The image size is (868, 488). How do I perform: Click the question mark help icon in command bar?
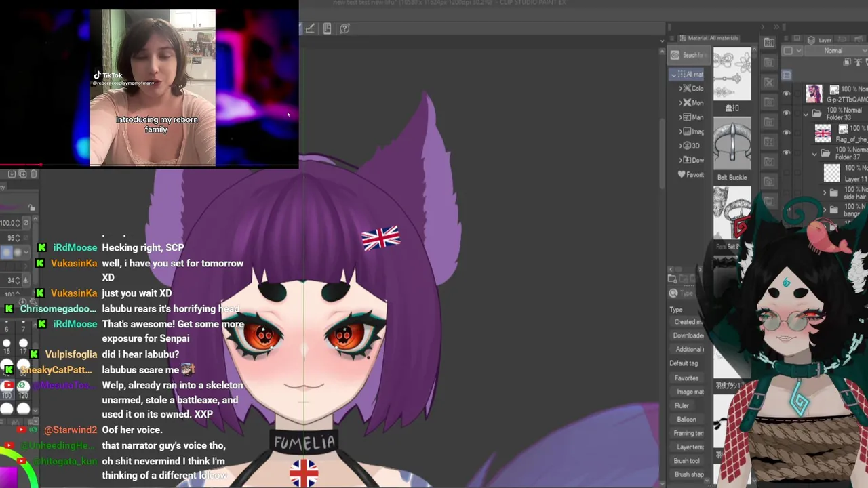click(344, 28)
